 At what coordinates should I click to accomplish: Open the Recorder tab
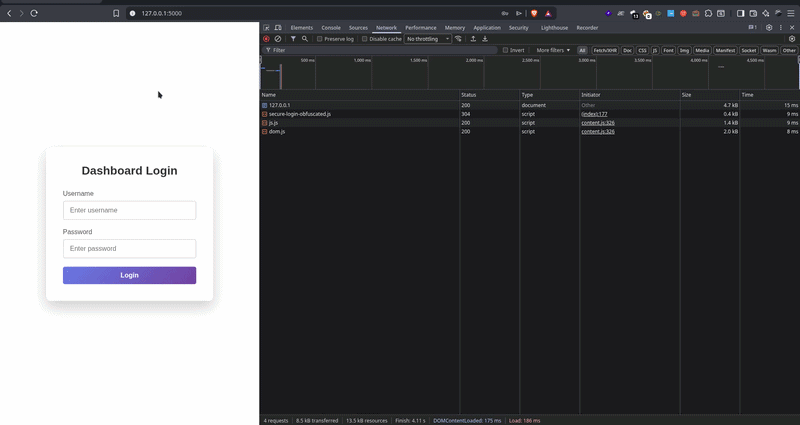coord(587,28)
